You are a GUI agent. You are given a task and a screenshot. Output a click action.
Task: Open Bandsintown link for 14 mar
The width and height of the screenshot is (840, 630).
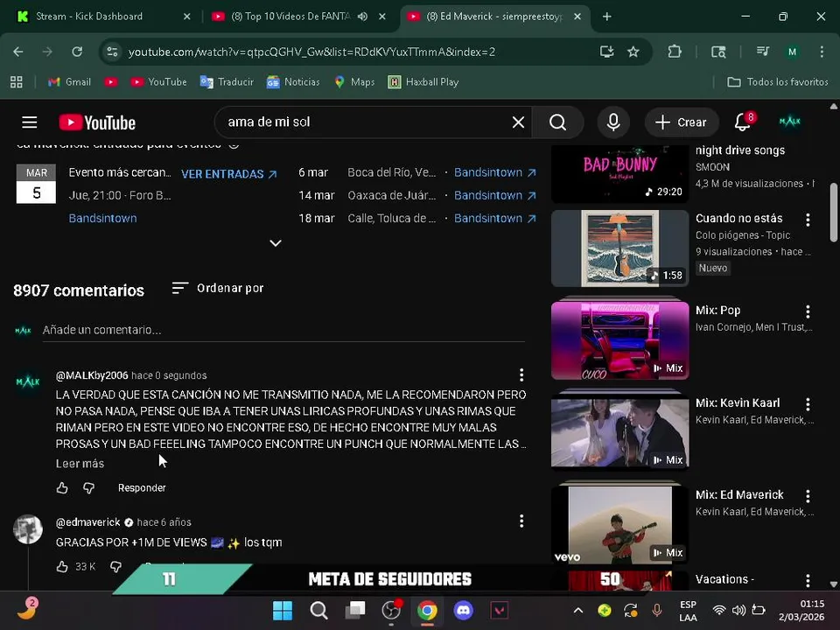point(495,195)
